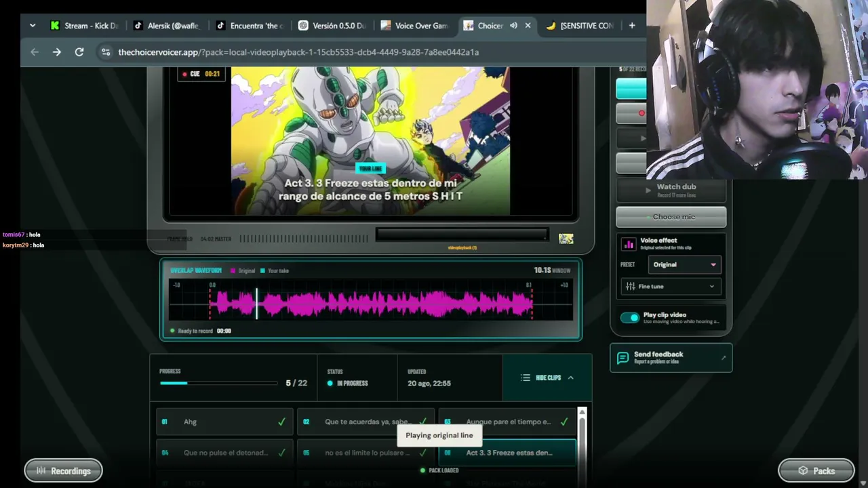Viewport: 868px width, 488px height.
Task: Click the CUE 00:21 indicator
Action: pyautogui.click(x=201, y=74)
